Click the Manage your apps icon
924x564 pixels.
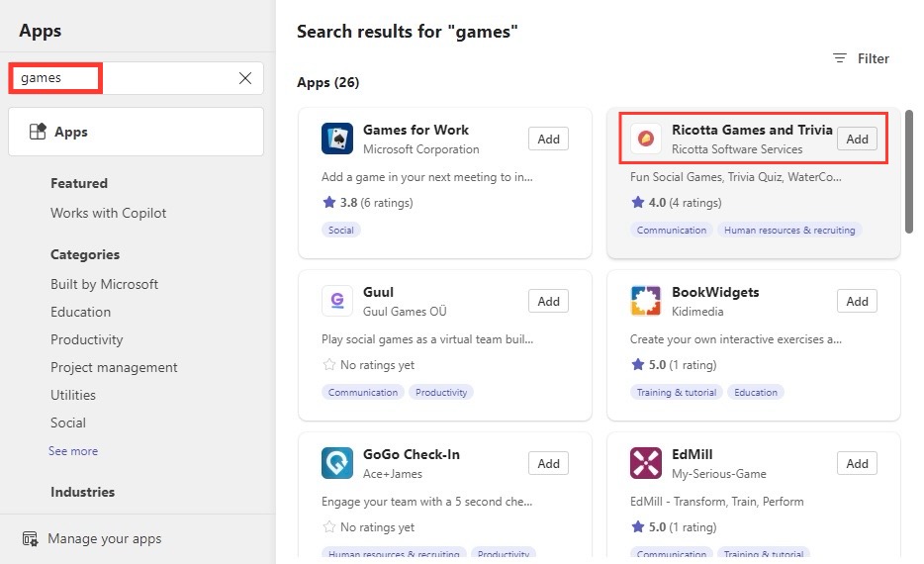click(30, 538)
